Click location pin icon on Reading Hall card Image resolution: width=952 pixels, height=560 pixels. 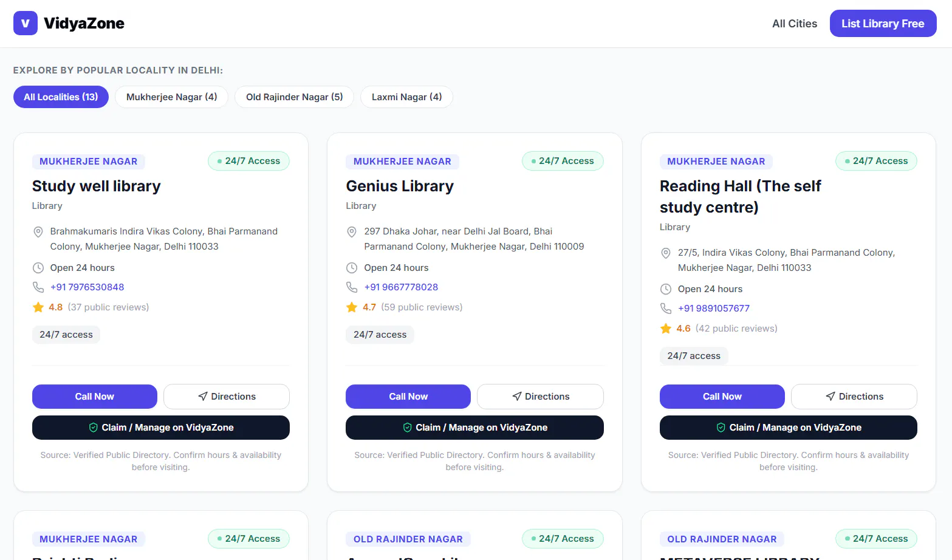coord(666,253)
